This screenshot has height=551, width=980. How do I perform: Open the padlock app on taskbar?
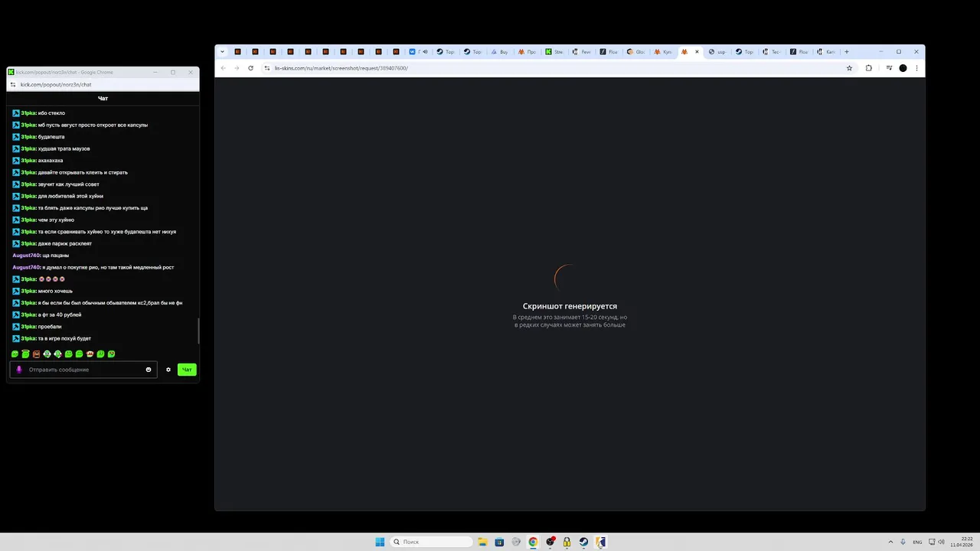567,542
